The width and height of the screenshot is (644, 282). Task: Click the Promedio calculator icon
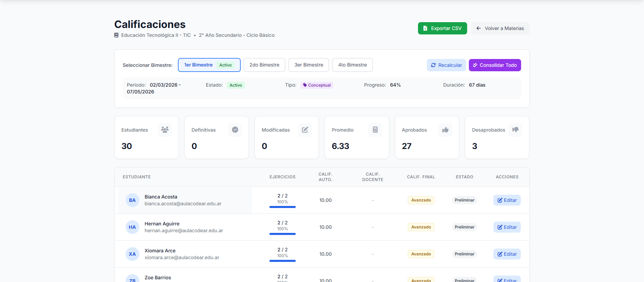click(x=375, y=130)
